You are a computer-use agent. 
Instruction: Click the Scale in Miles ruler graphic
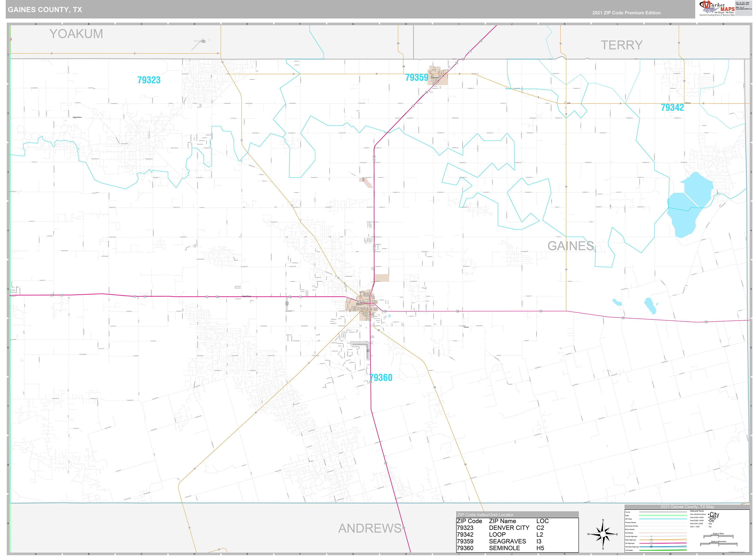[x=719, y=536]
